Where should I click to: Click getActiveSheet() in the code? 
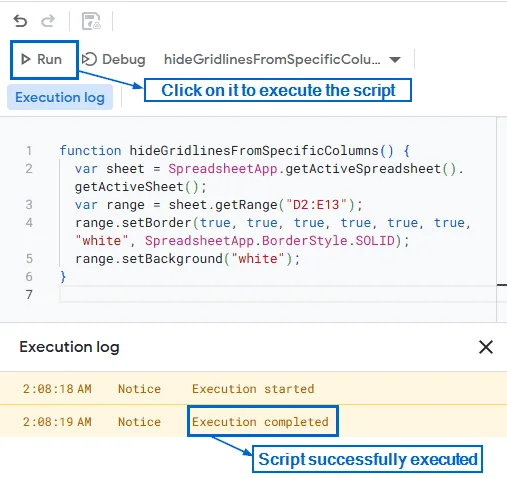pyautogui.click(x=136, y=187)
